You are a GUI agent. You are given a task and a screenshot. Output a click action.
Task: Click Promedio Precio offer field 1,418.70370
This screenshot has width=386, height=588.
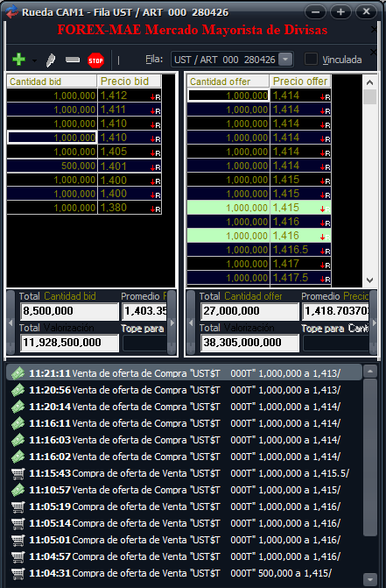(336, 311)
